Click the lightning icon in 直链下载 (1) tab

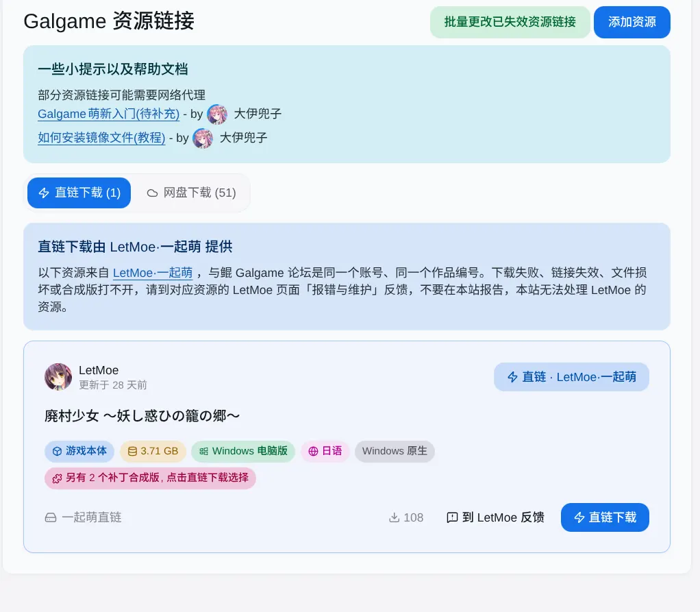click(44, 193)
